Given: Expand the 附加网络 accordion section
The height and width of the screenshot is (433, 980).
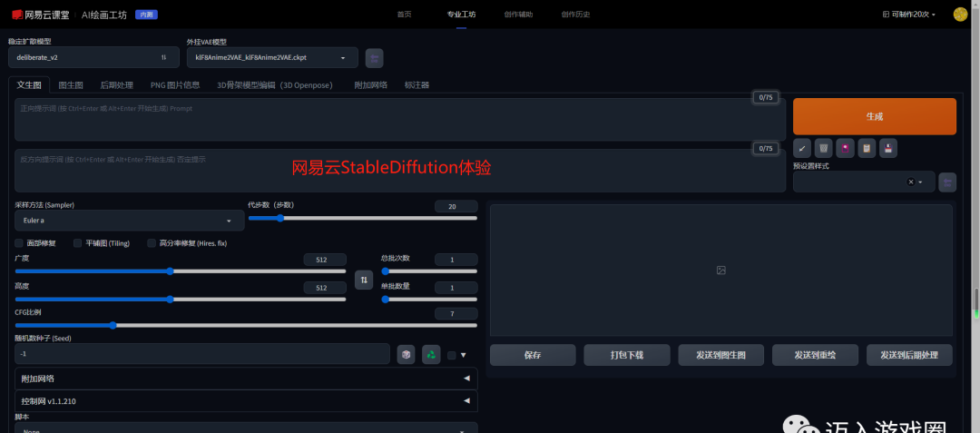Looking at the screenshot, I should 246,379.
